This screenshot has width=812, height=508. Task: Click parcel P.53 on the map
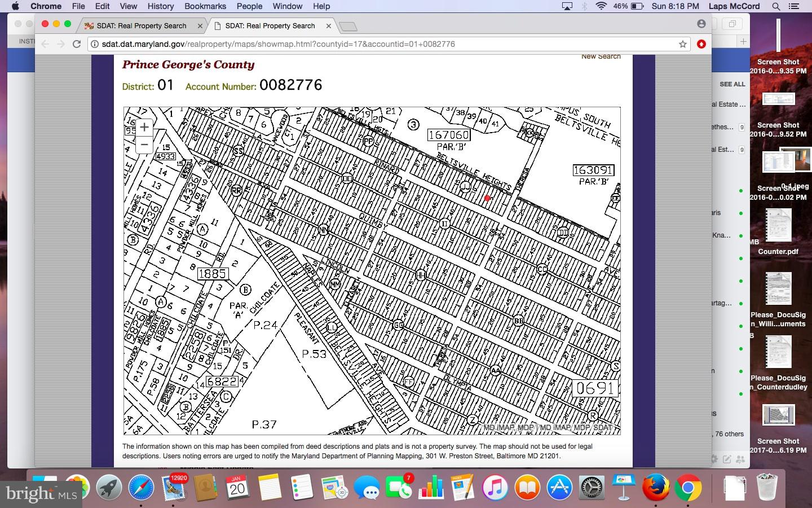[314, 354]
